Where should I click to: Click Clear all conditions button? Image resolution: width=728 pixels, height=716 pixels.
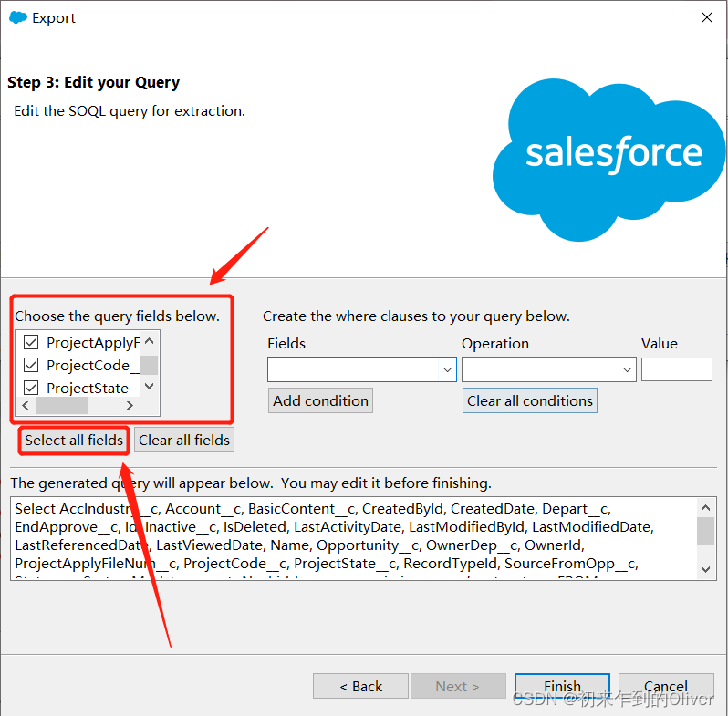[530, 400]
